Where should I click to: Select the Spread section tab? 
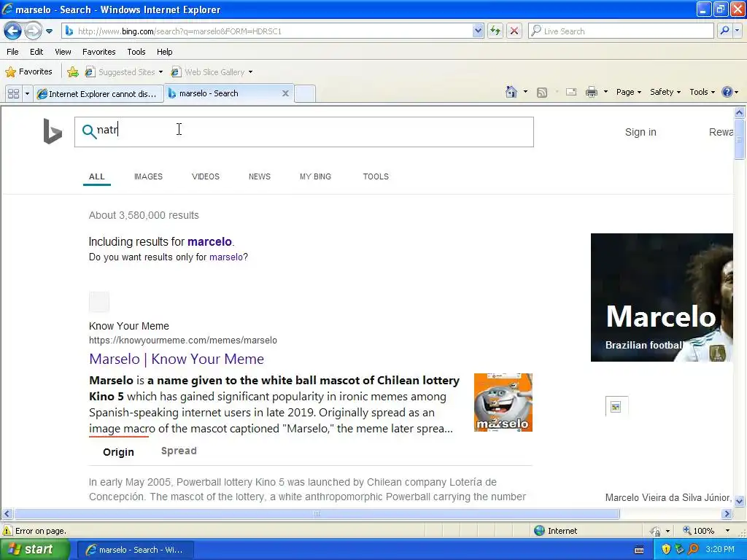(x=179, y=451)
